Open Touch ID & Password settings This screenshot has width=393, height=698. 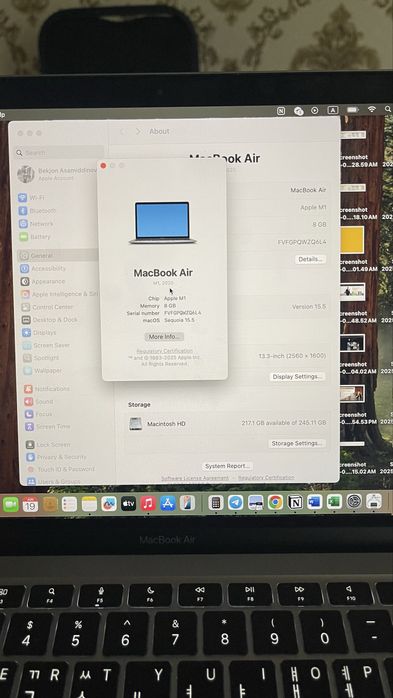point(61,469)
